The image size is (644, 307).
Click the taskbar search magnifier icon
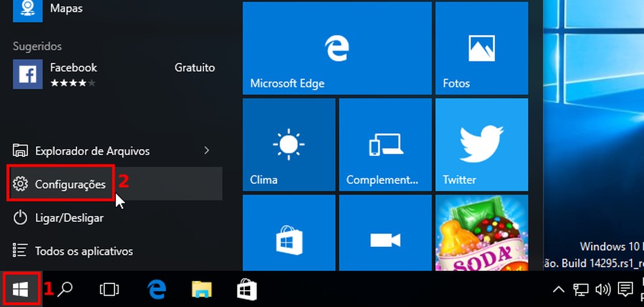[x=65, y=290]
